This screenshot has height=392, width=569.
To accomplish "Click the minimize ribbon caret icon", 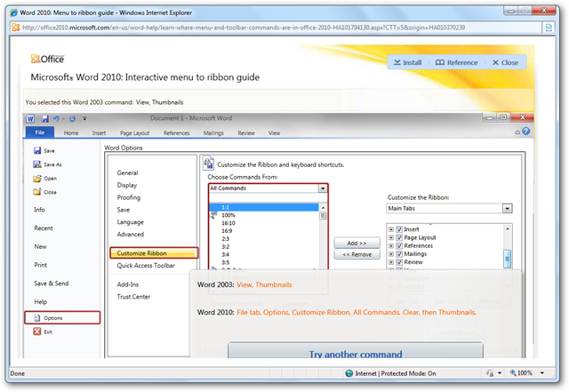I will click(517, 132).
